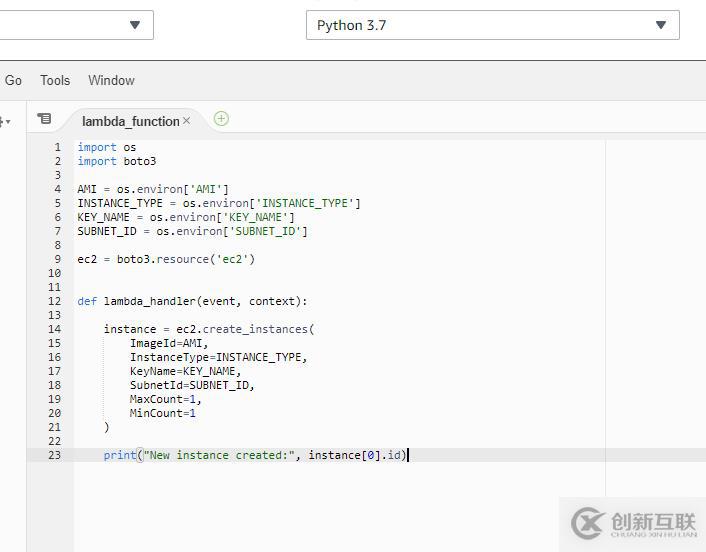This screenshot has height=552, width=706.
Task: Click the def lambda_handler line
Action: tap(192, 301)
